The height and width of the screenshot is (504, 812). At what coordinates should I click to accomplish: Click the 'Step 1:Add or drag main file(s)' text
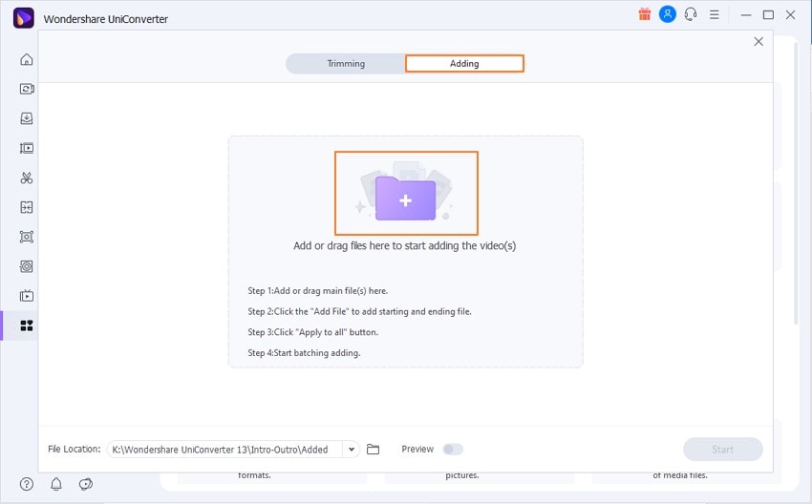(x=317, y=291)
